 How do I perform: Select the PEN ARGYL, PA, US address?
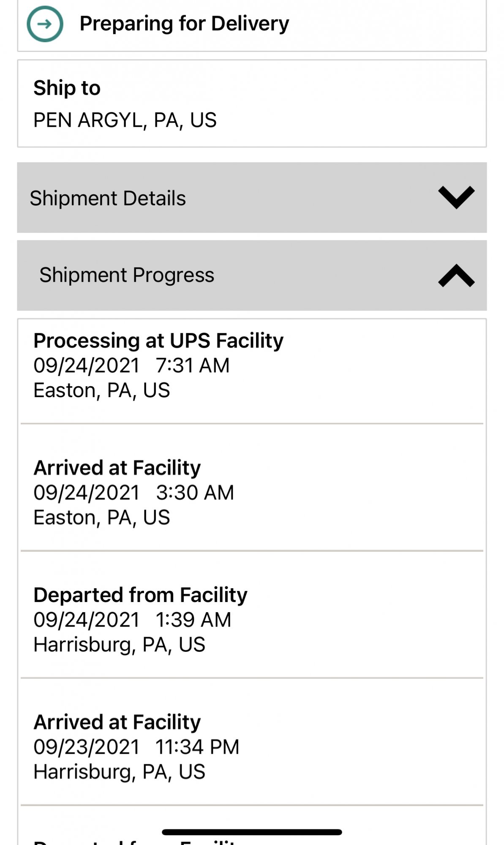pyautogui.click(x=125, y=120)
